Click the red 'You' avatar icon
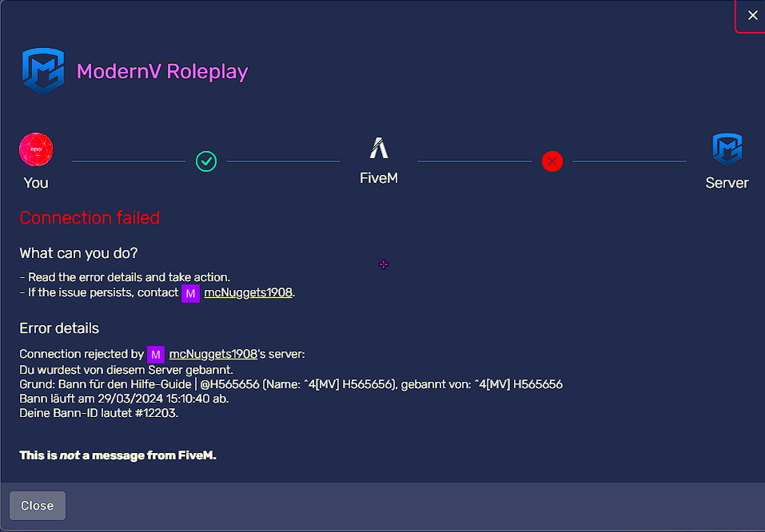The height and width of the screenshot is (532, 765). tap(36, 149)
